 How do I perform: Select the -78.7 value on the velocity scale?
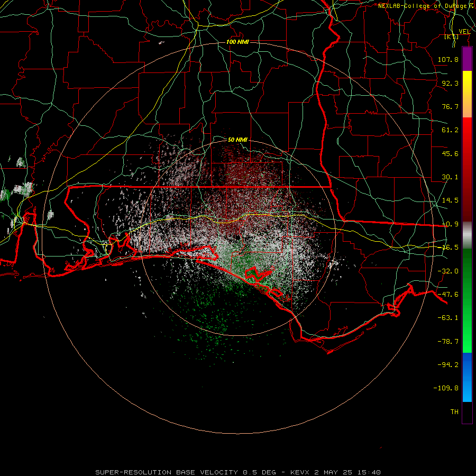tap(448, 342)
